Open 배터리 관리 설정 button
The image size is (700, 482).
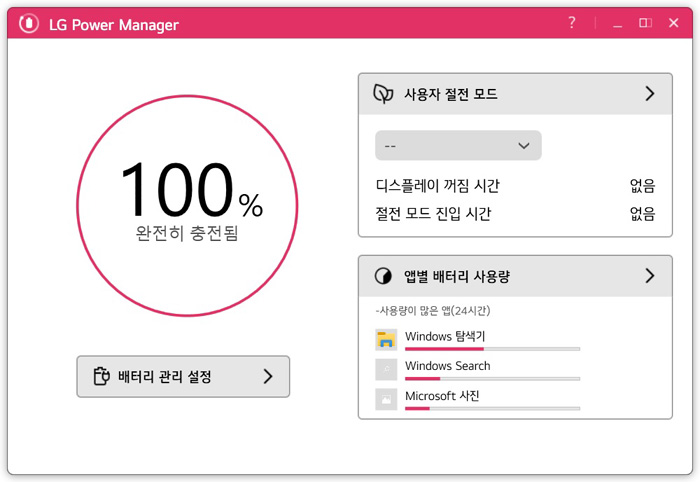[x=183, y=376]
